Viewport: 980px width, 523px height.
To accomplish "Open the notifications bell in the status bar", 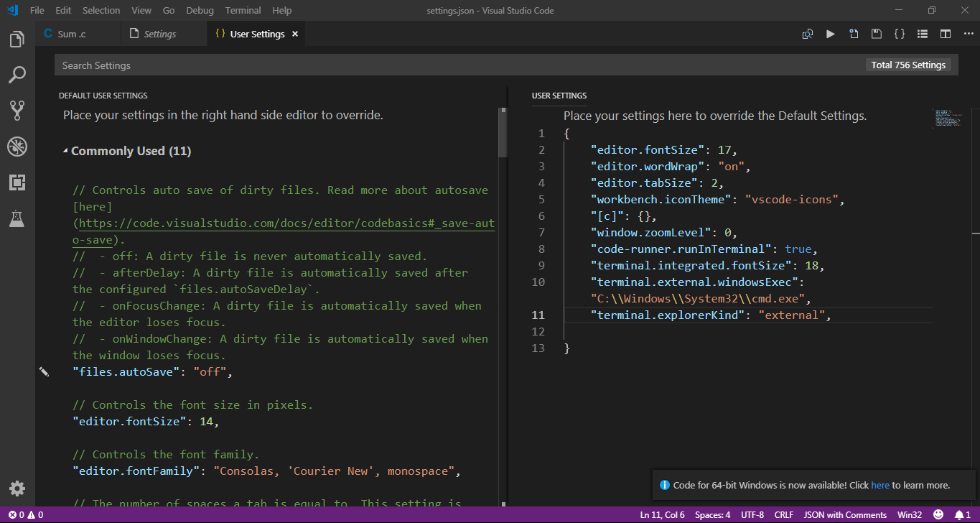I will (x=962, y=515).
